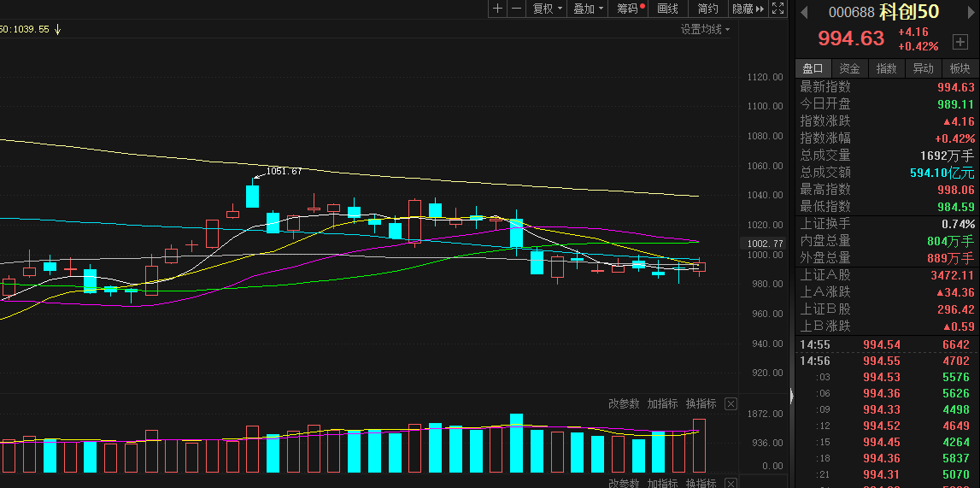Close the volume indicator panel
The height and width of the screenshot is (488, 980).
click(731, 404)
